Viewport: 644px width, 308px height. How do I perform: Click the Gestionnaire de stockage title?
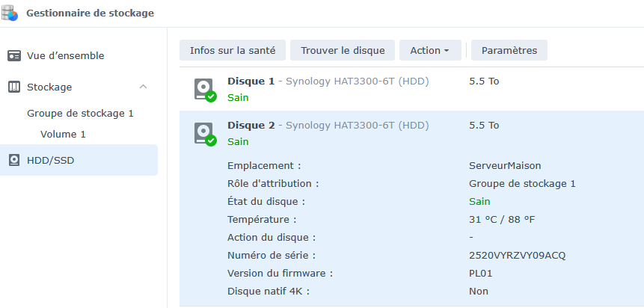coord(90,13)
